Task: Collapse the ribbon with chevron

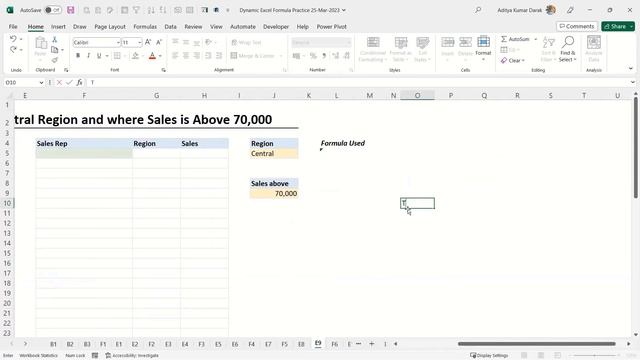Action: [x=631, y=69]
